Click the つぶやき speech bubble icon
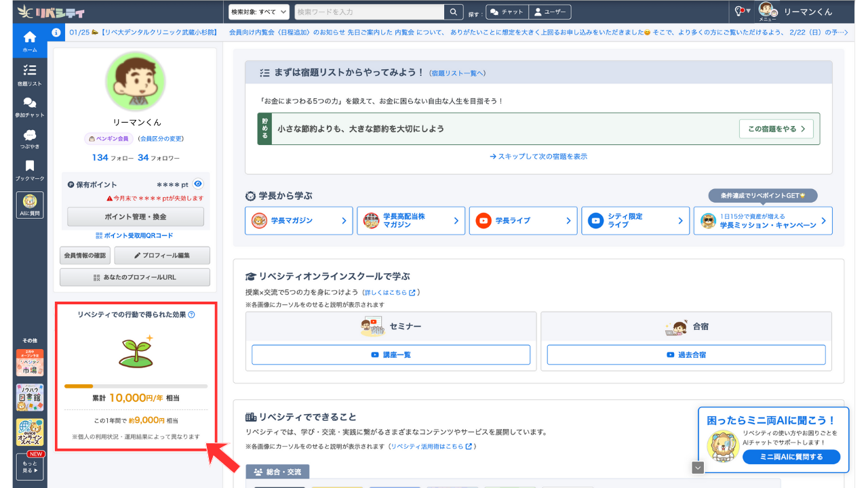 (x=28, y=138)
